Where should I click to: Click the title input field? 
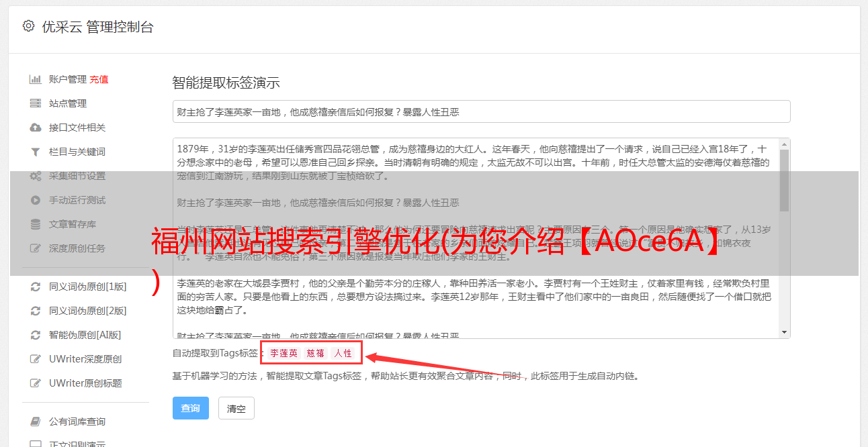pos(481,111)
